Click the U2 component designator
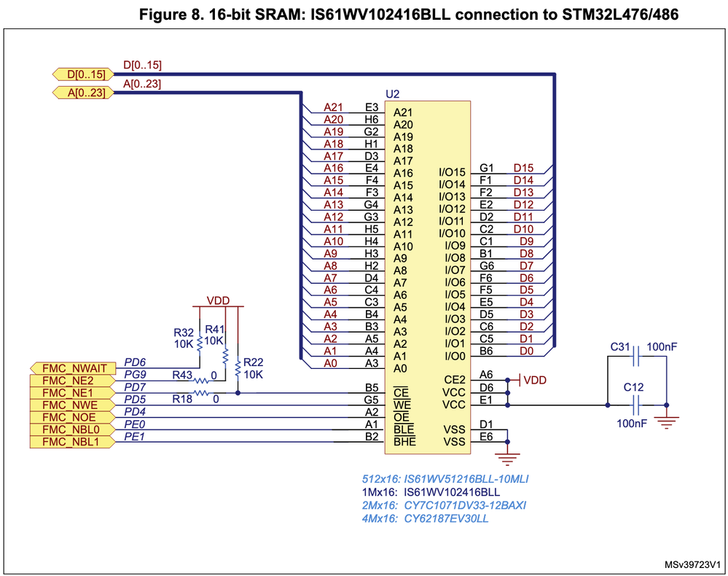728x576 pixels. 392,94
